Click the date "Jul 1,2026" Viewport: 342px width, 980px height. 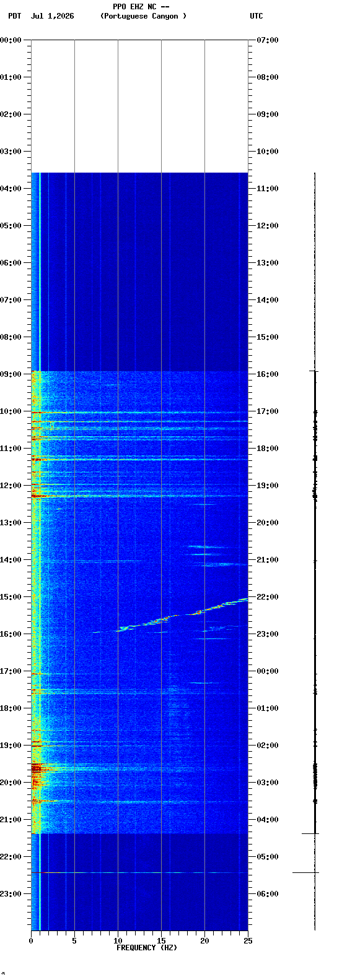coord(52,16)
